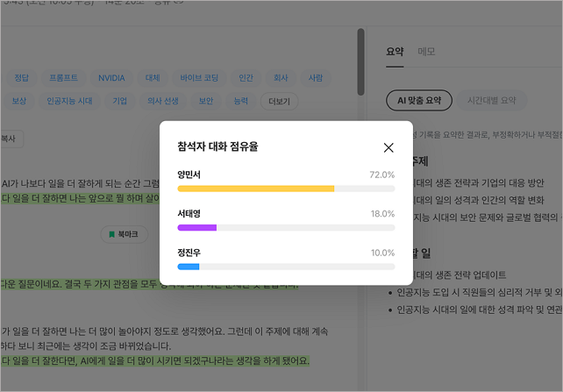Click 정진우's blue share bar
Image resolution: width=563 pixels, height=392 pixels.
tap(189, 267)
